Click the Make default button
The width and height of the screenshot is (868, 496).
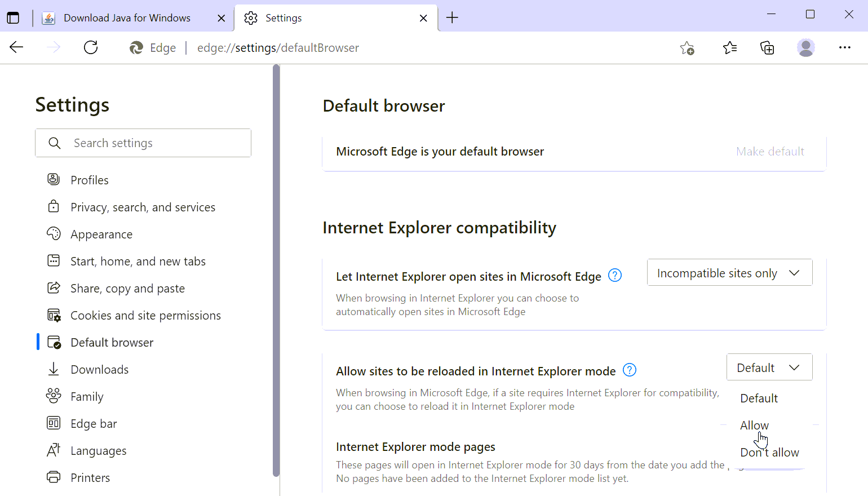[770, 152]
